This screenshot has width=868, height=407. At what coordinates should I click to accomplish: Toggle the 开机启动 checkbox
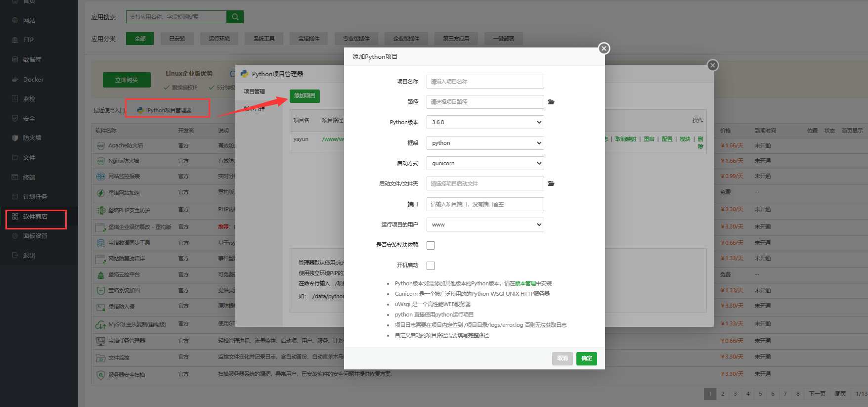[431, 266]
